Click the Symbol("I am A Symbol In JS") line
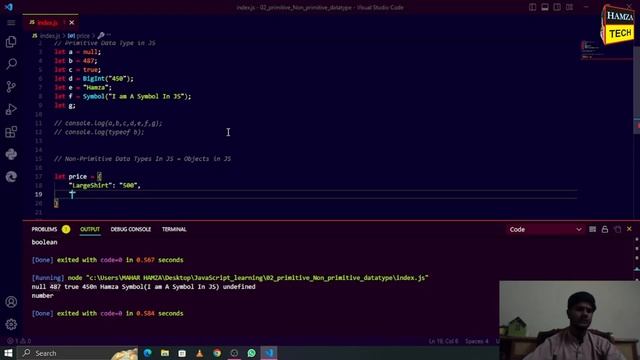 [x=122, y=96]
